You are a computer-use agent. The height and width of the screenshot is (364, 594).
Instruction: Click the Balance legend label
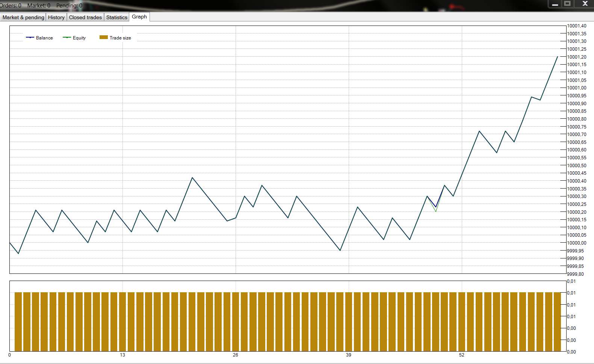click(44, 38)
